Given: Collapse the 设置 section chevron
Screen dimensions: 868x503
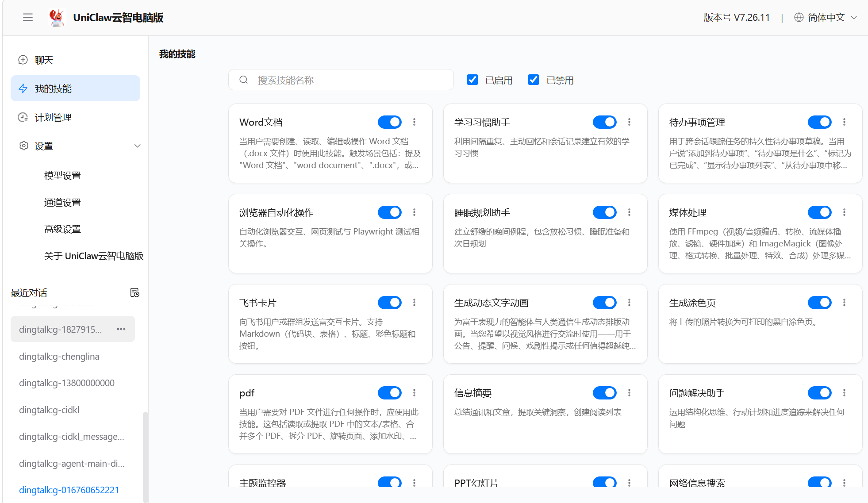Looking at the screenshot, I should pos(137,146).
